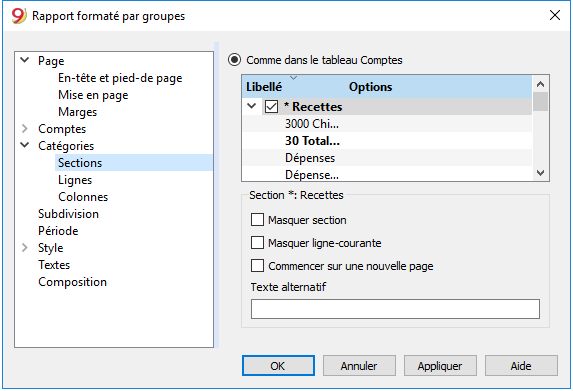Click the Banana 9 app logo icon
This screenshot has height=391, width=573.
(x=19, y=16)
